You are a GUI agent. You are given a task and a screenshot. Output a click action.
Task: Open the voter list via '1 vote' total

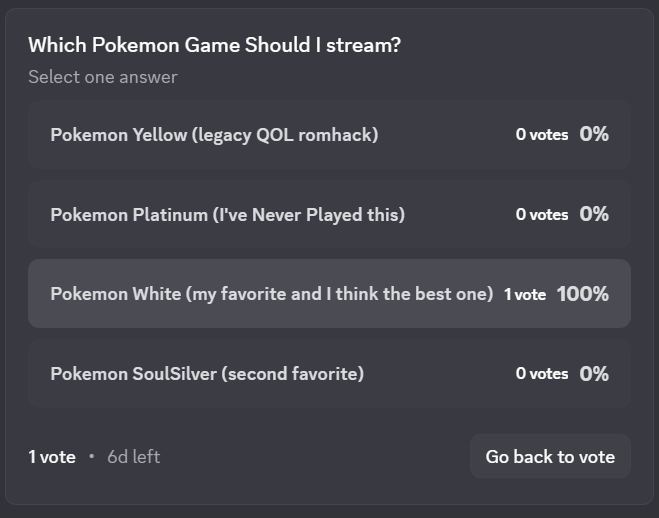pyautogui.click(x=52, y=457)
